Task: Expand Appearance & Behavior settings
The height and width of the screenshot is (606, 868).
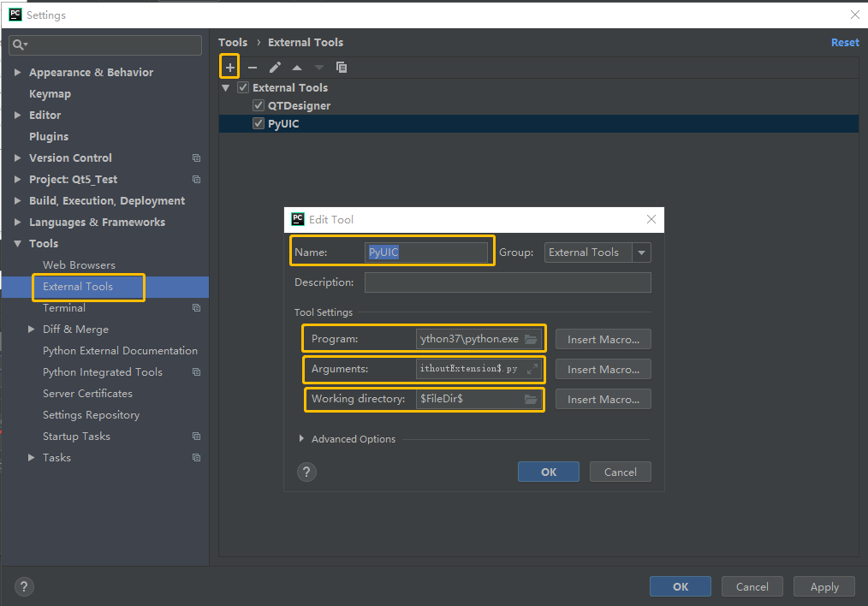Action: pyautogui.click(x=18, y=72)
